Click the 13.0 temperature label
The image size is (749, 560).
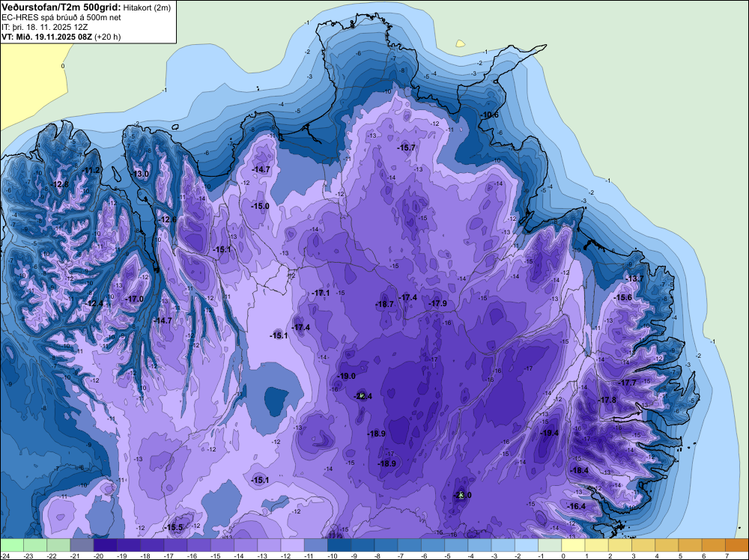141,174
